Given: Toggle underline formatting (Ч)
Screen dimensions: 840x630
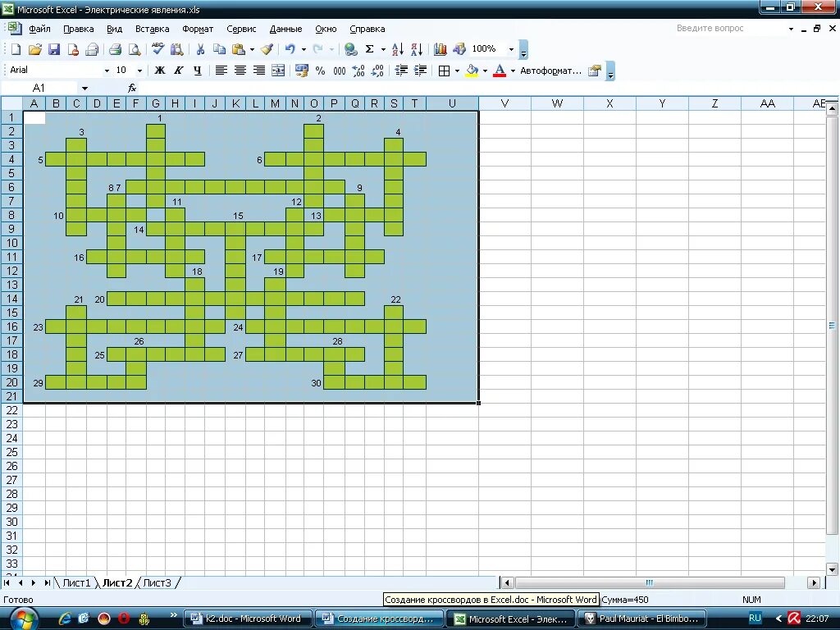Looking at the screenshot, I should point(198,71).
